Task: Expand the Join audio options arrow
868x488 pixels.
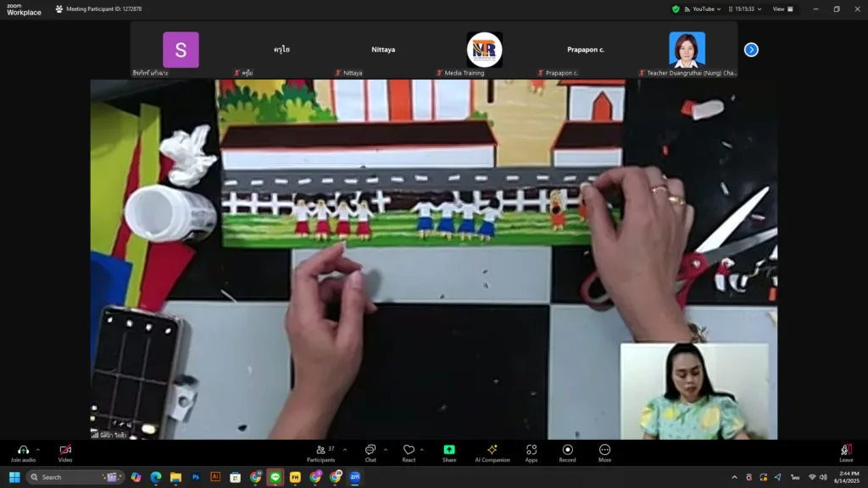Action: point(38,450)
